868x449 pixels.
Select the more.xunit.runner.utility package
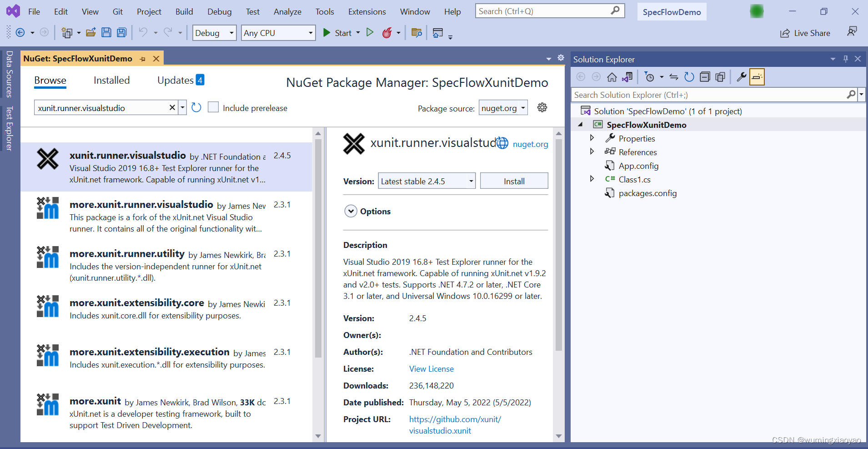click(x=166, y=265)
